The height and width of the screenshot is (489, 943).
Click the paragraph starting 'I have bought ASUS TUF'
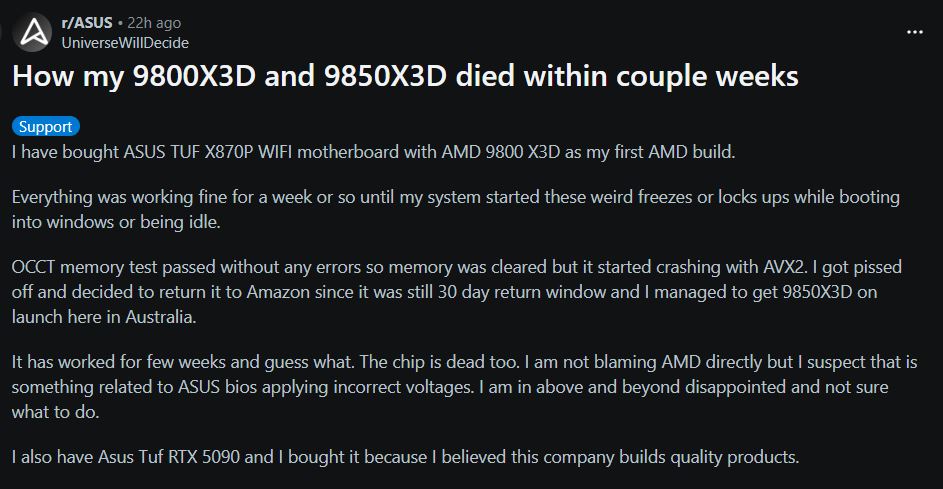point(373,152)
